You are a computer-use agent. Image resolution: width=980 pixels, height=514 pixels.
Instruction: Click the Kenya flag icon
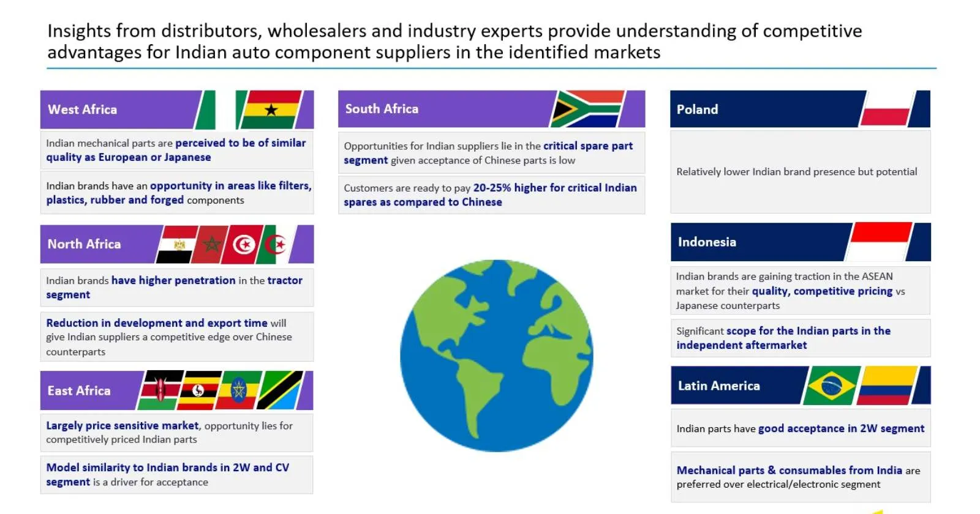(x=160, y=390)
